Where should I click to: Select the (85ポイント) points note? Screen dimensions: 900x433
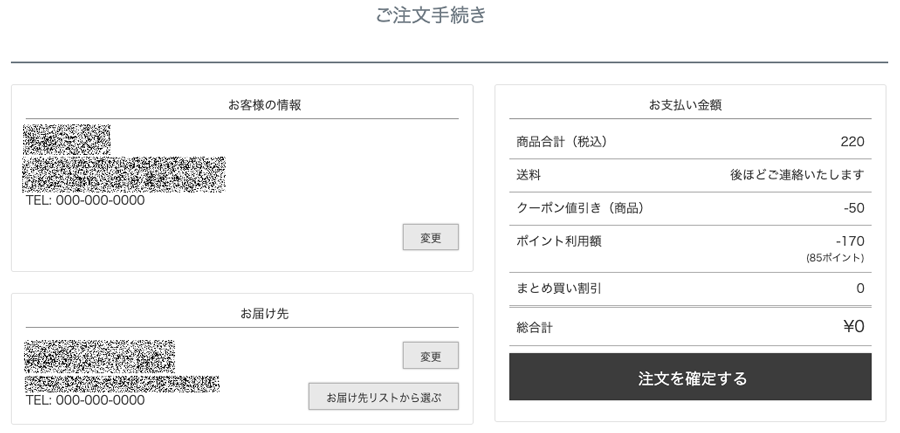(835, 258)
